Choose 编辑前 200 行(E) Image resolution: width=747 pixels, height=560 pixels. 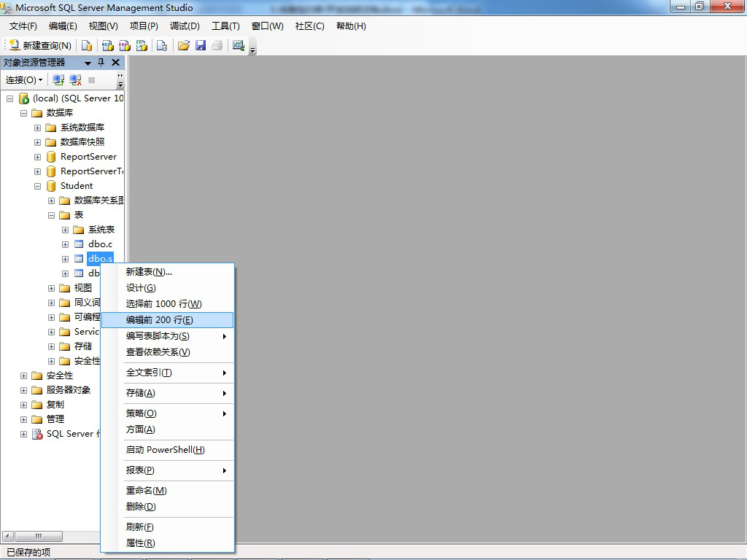168,320
